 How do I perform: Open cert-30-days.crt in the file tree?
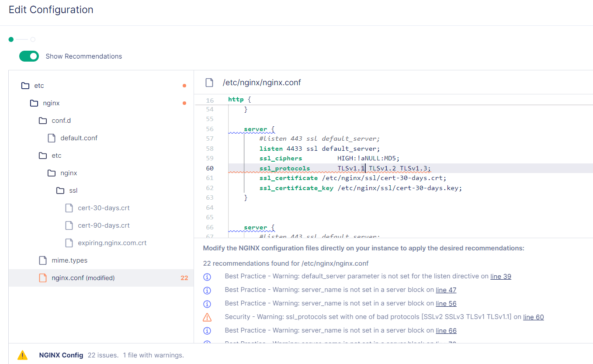pyautogui.click(x=104, y=208)
